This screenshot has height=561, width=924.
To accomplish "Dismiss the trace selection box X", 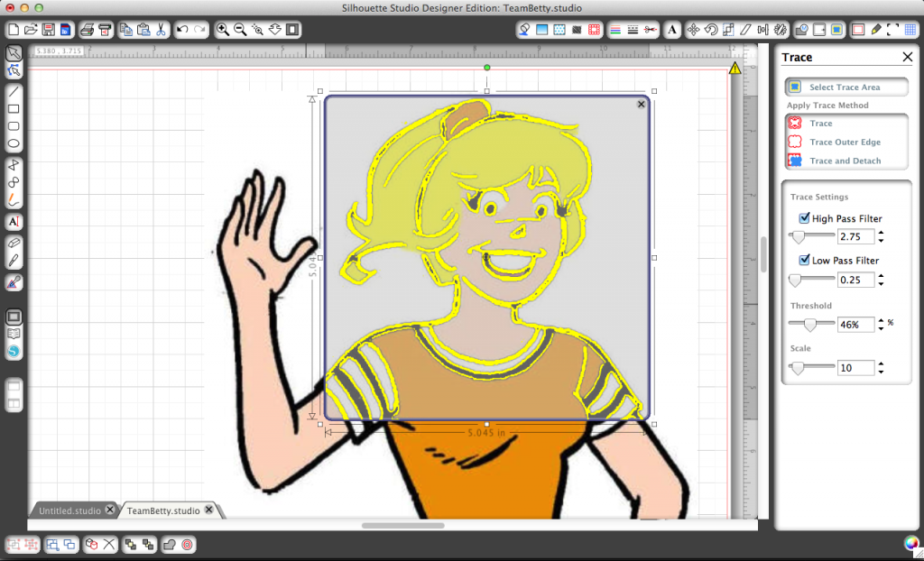I will click(642, 105).
